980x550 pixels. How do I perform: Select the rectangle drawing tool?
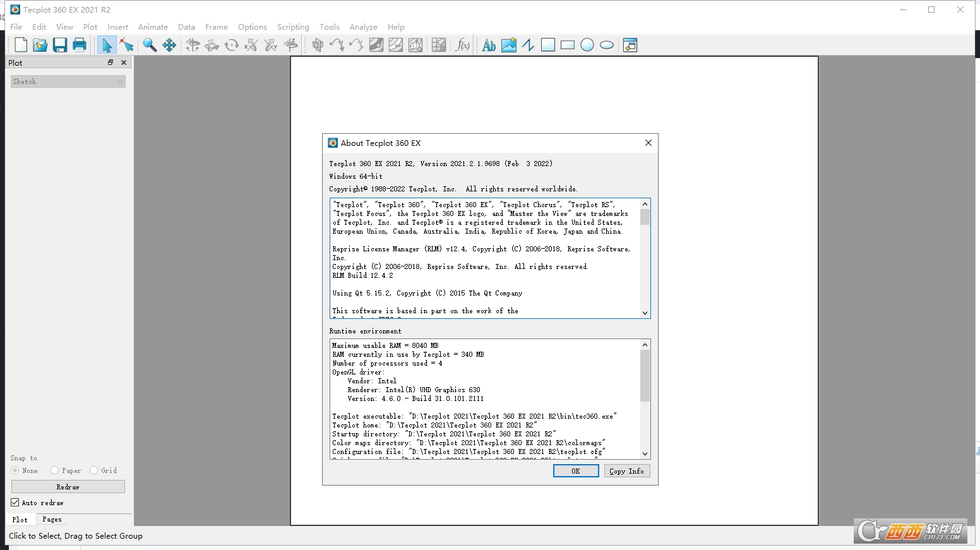(x=568, y=45)
